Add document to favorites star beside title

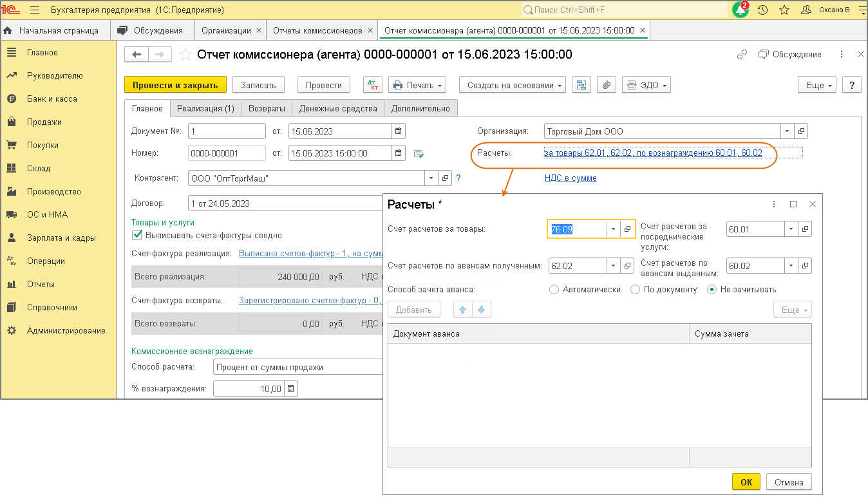[x=185, y=55]
